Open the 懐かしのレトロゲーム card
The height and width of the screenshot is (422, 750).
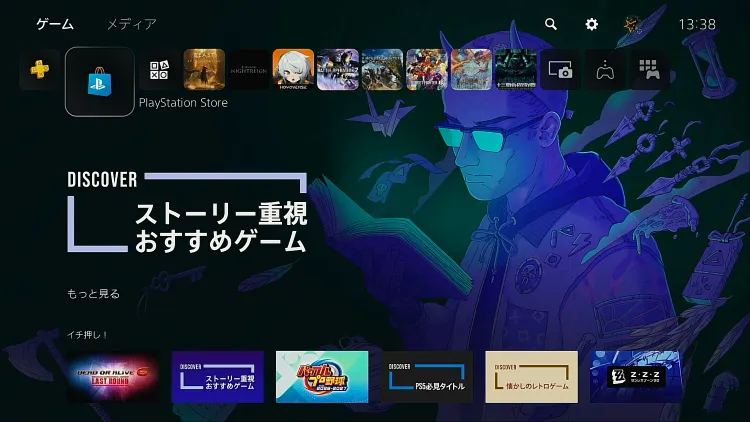(x=531, y=377)
